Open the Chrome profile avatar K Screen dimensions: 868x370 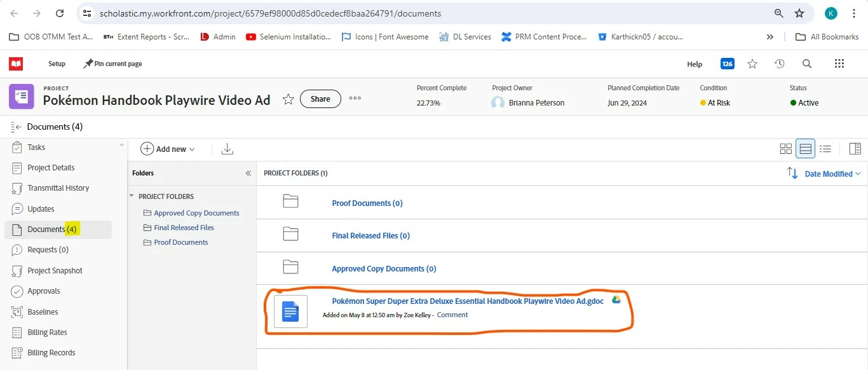831,13
